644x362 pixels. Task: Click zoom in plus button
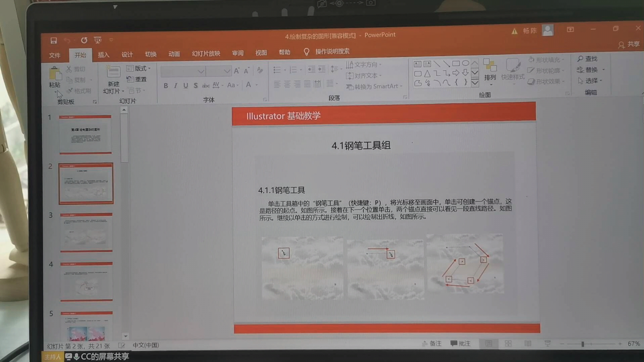pos(620,344)
